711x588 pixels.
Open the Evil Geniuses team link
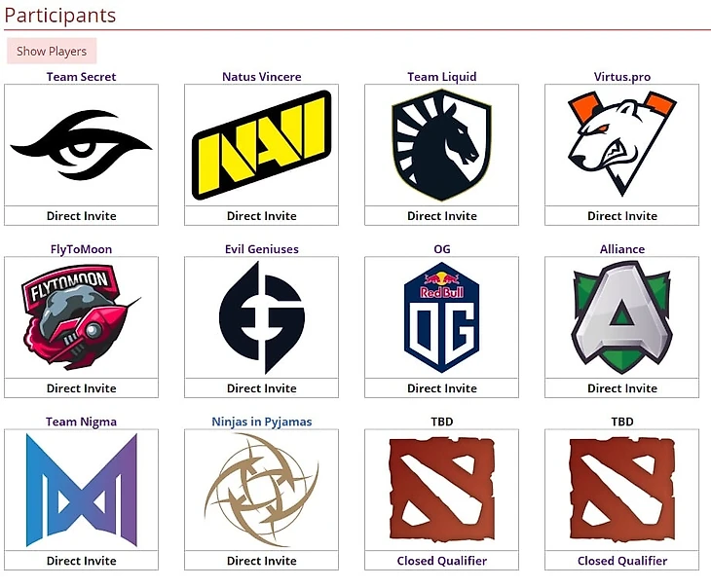262,249
